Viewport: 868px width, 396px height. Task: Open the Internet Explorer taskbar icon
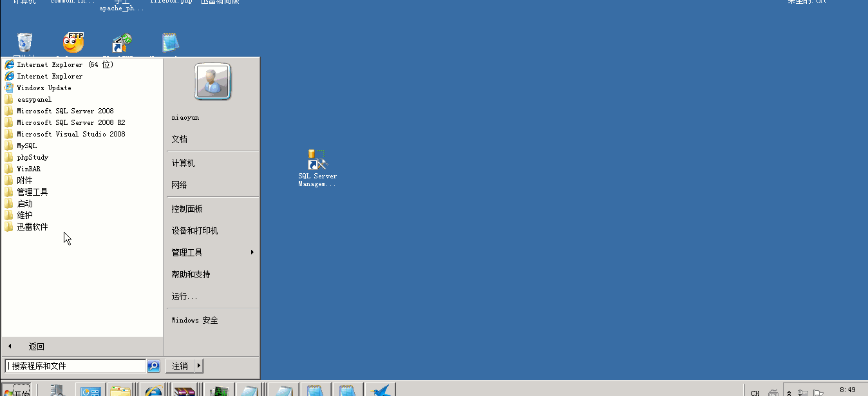point(153,390)
